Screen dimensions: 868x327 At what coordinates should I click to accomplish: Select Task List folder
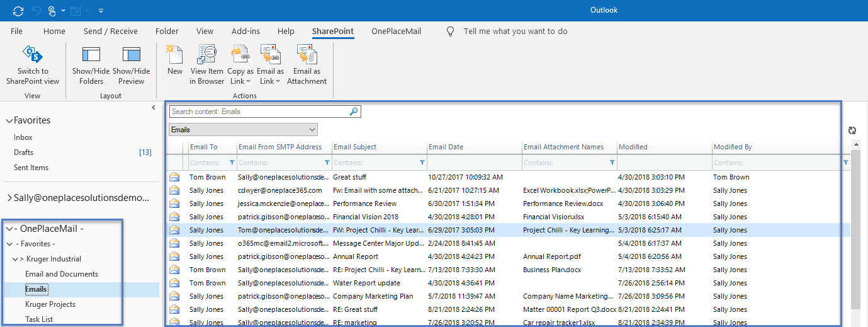pos(39,319)
